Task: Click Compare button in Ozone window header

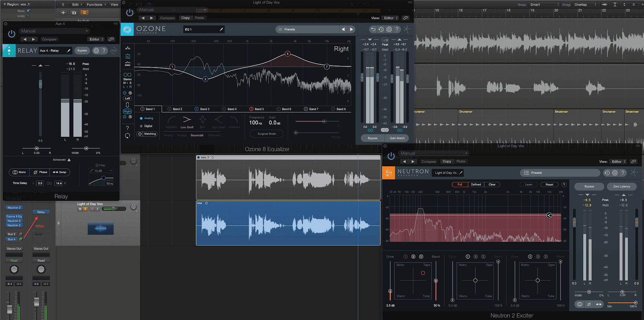Action: (x=167, y=18)
